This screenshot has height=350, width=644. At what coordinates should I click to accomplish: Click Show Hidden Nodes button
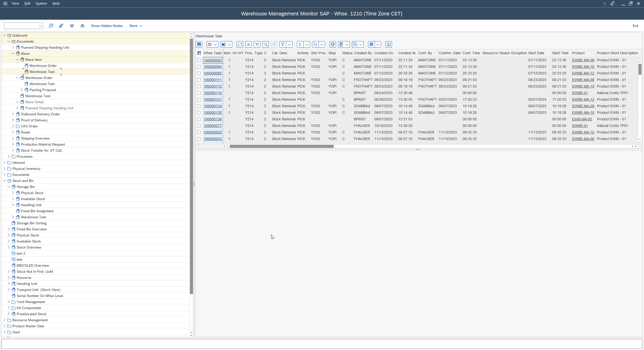(107, 26)
